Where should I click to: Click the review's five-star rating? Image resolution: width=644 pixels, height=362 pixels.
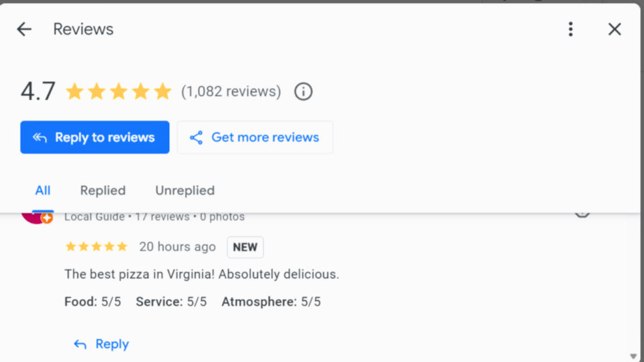point(96,246)
